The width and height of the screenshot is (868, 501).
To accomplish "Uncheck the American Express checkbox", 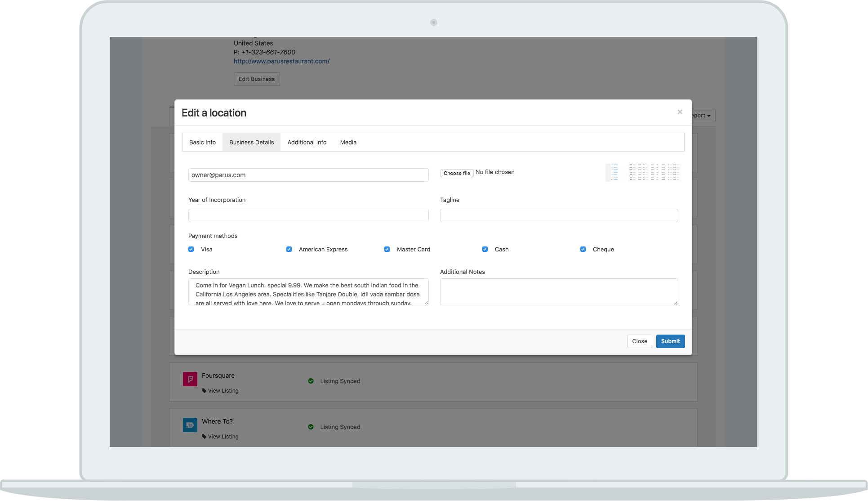I will pyautogui.click(x=289, y=249).
